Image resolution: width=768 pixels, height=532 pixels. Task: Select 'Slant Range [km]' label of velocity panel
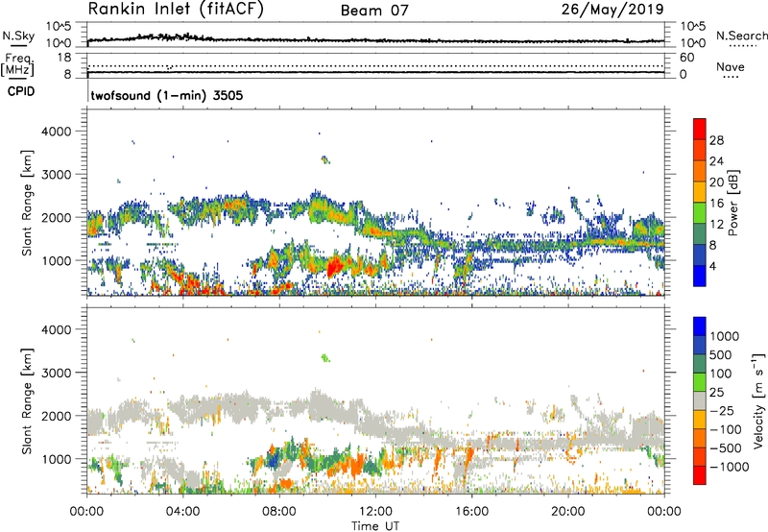click(27, 401)
